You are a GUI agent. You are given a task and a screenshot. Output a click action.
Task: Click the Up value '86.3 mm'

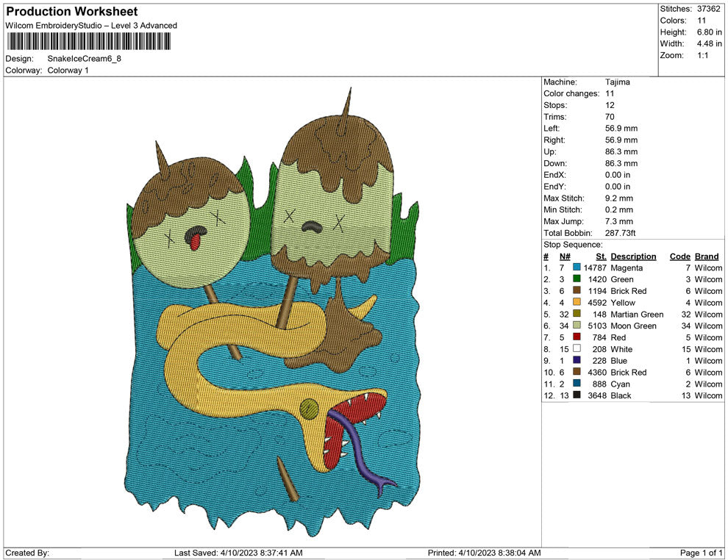tap(621, 151)
